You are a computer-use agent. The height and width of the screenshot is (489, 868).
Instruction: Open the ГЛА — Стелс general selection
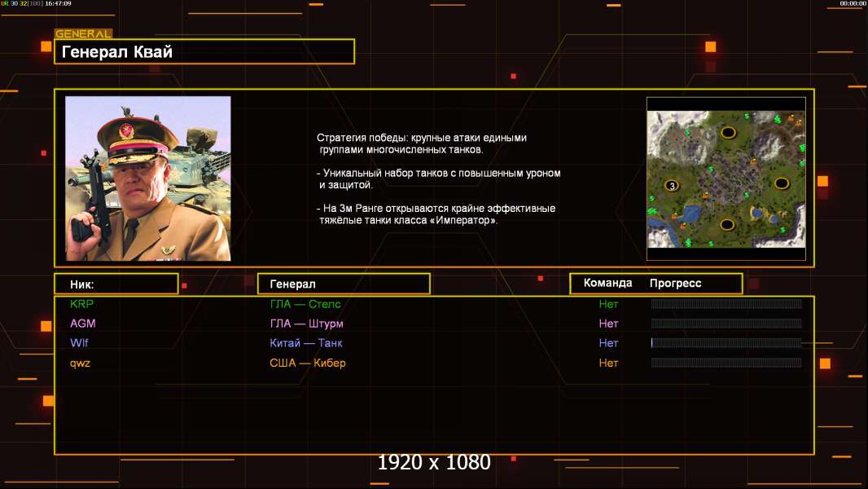pyautogui.click(x=305, y=304)
